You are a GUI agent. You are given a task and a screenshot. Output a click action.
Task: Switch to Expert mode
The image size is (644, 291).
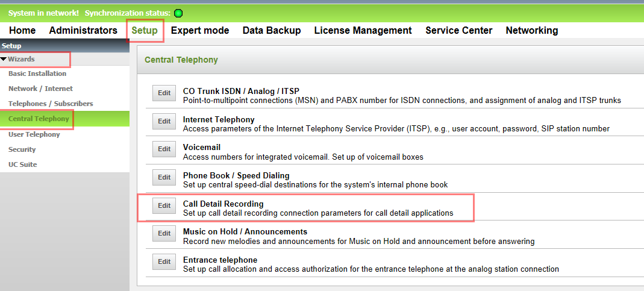pos(200,30)
